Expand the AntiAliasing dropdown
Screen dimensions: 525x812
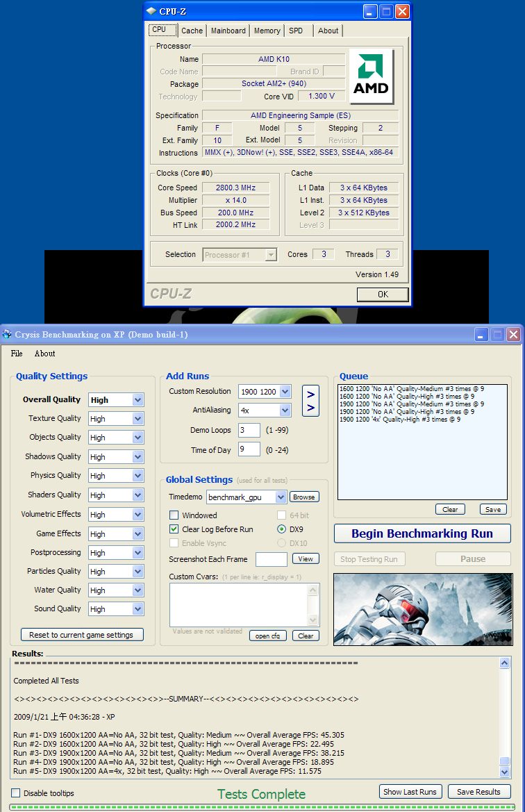coord(285,411)
